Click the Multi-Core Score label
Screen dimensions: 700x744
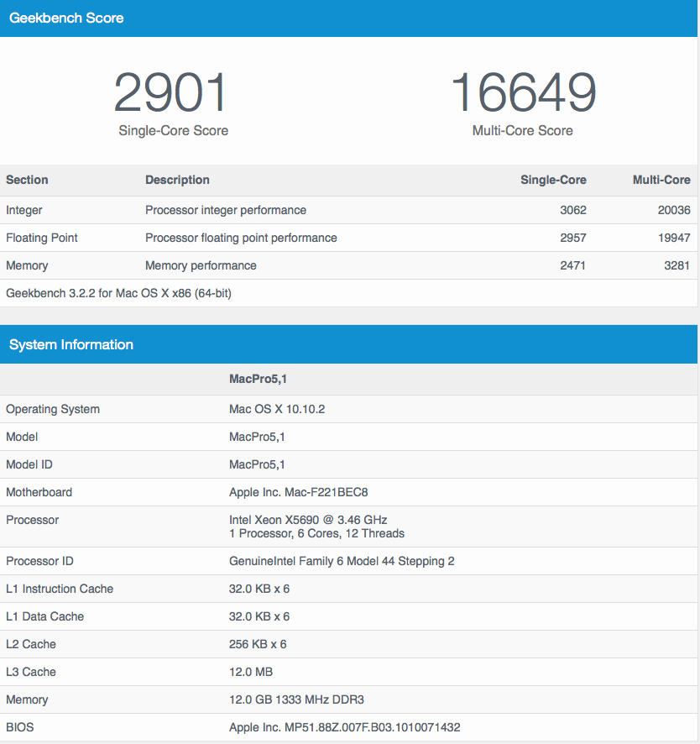523,130
